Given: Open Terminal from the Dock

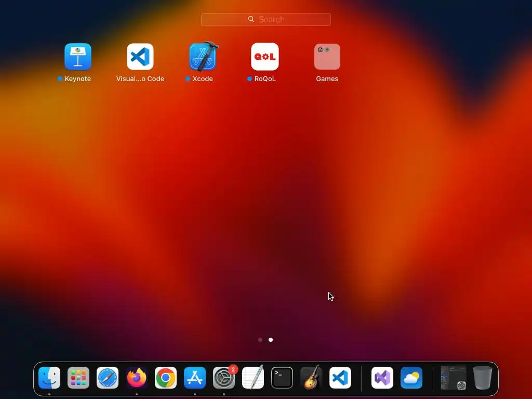Looking at the screenshot, I should point(282,378).
